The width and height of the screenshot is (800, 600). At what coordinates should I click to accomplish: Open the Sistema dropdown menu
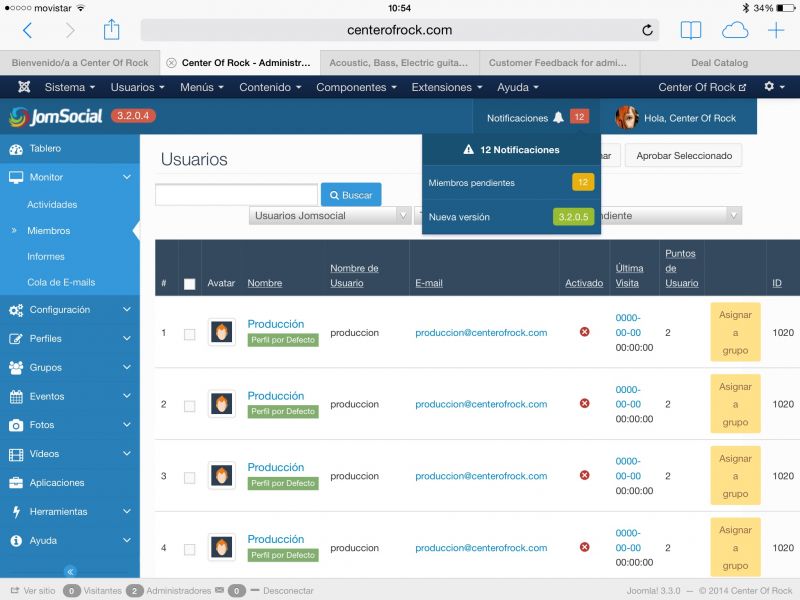click(x=70, y=87)
